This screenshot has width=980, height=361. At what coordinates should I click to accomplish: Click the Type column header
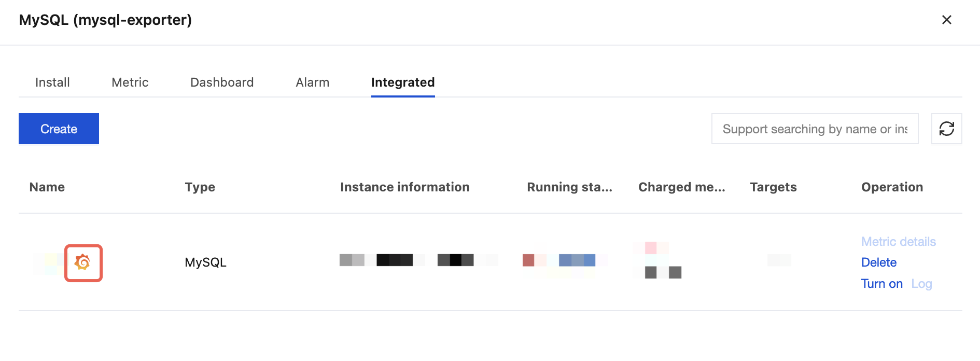(200, 187)
